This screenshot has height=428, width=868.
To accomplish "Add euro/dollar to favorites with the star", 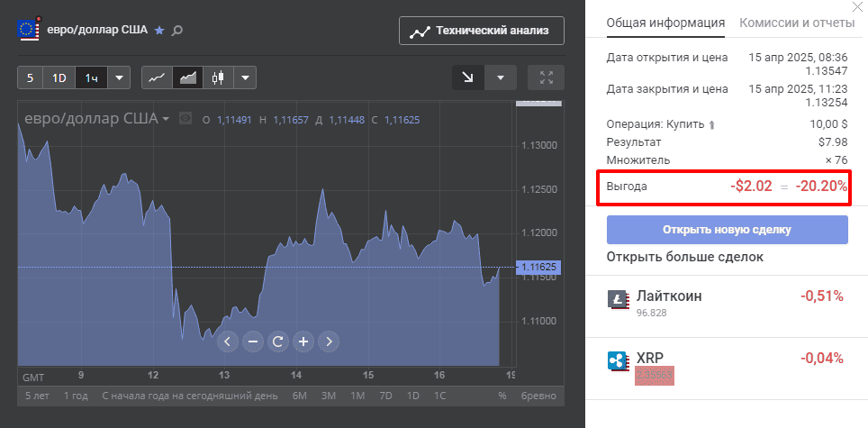I will point(159,31).
